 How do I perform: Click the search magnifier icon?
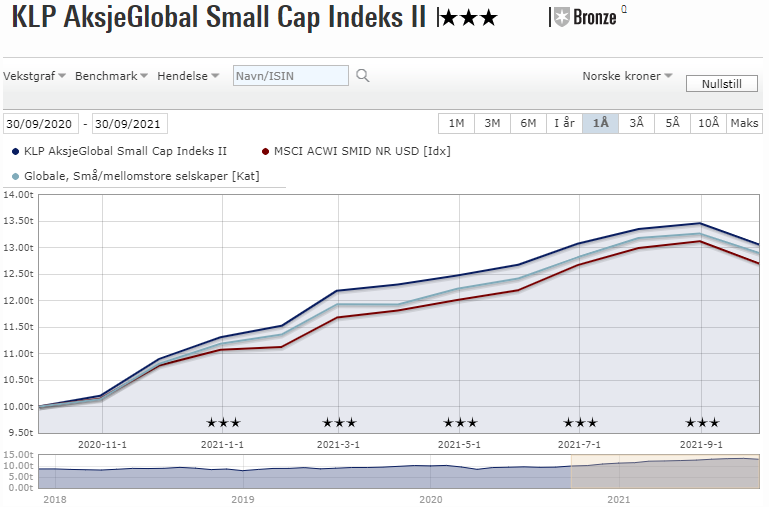[362, 76]
